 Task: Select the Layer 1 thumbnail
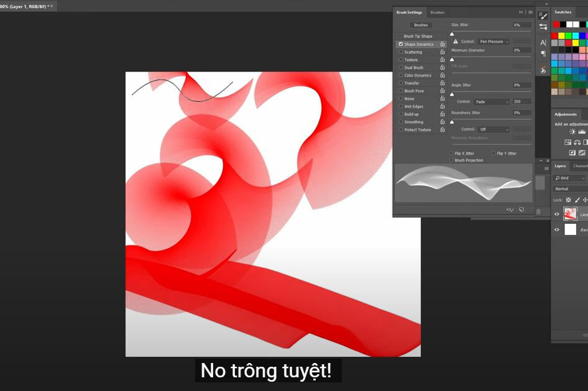click(x=571, y=214)
